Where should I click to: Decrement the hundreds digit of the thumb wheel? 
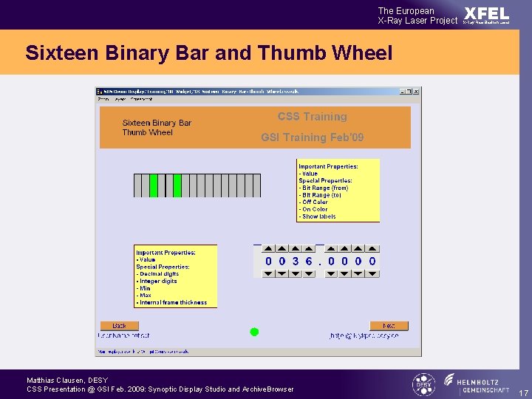[282, 273]
